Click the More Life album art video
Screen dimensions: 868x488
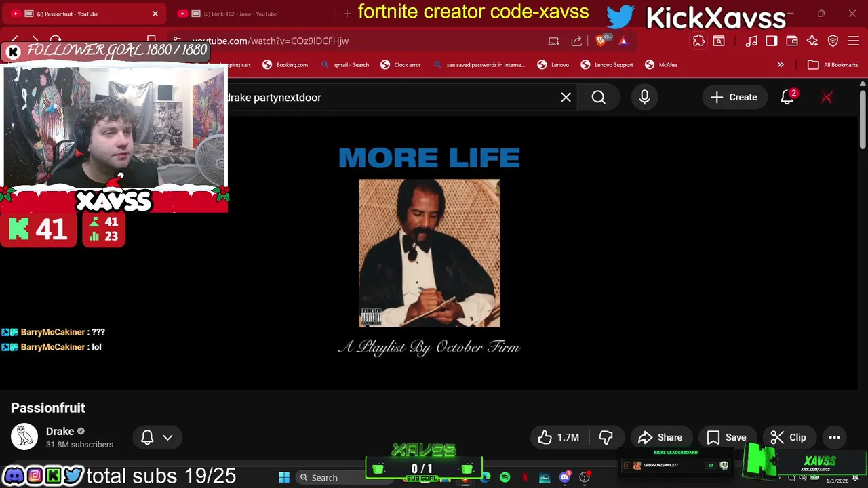pyautogui.click(x=429, y=253)
